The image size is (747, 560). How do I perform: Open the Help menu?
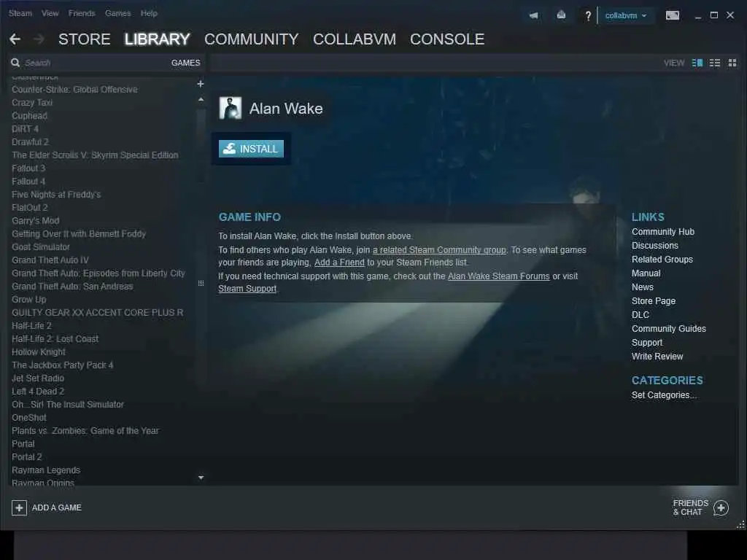[149, 13]
